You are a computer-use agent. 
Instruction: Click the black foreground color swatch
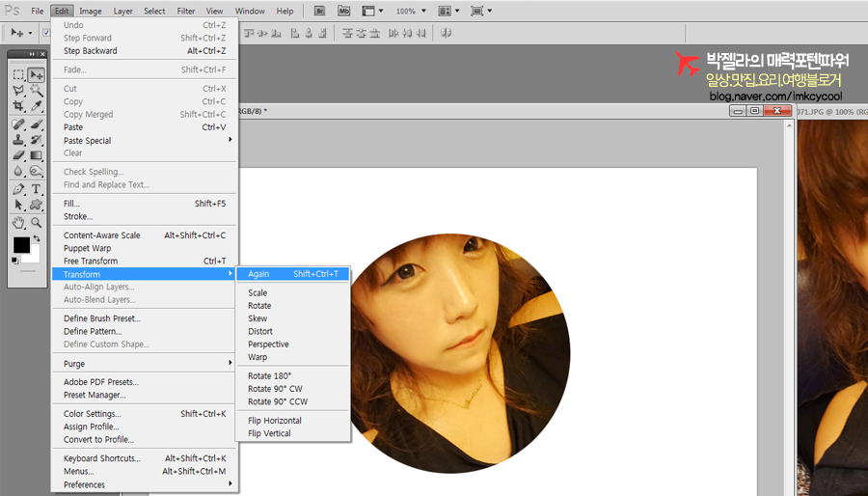[x=20, y=245]
